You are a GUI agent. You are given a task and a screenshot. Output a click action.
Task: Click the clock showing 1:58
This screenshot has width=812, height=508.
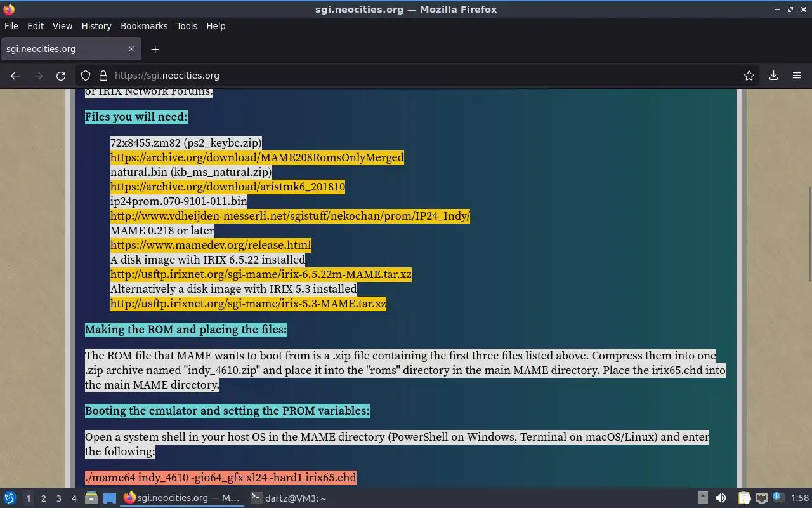(800, 498)
